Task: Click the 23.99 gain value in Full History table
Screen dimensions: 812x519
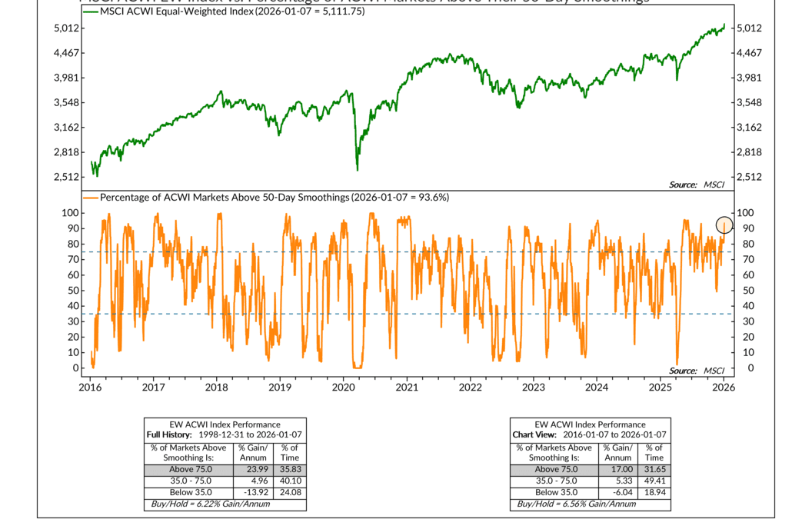Action: tap(253, 470)
